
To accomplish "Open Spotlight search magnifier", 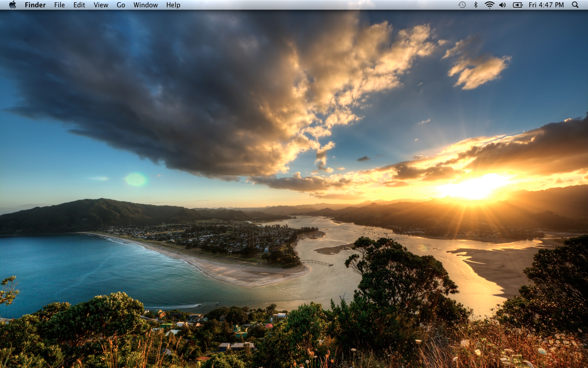I will (575, 5).
